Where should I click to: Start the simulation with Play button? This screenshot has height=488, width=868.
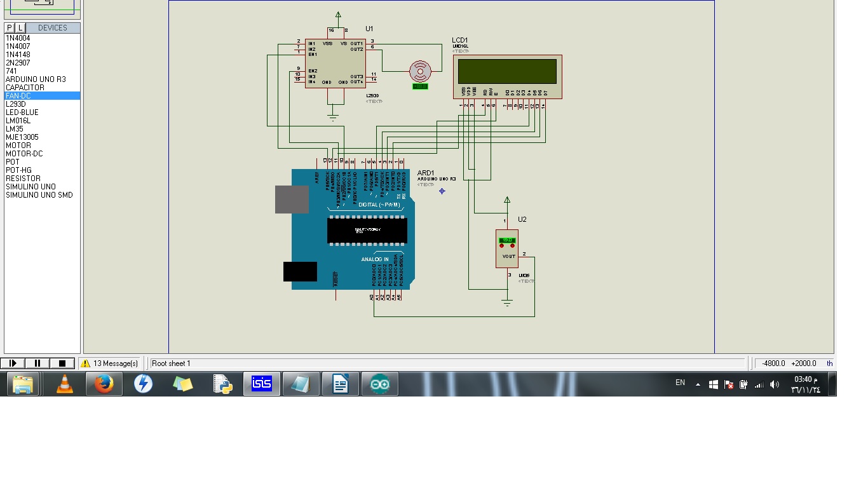13,363
